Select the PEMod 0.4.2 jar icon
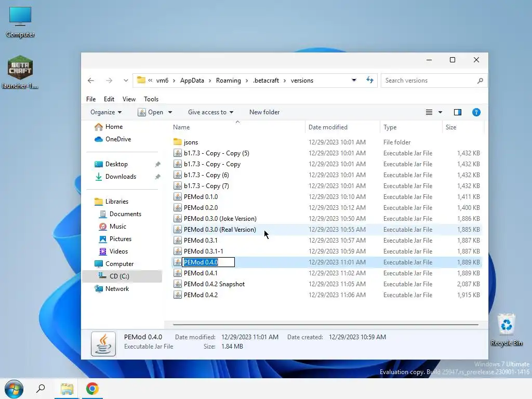Viewport: 532px width, 399px height. coord(178,295)
